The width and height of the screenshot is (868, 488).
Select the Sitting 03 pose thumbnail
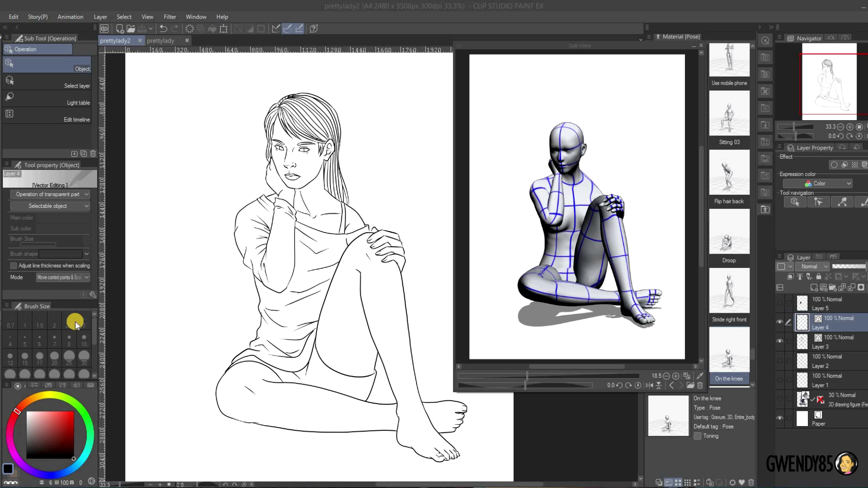[729, 114]
